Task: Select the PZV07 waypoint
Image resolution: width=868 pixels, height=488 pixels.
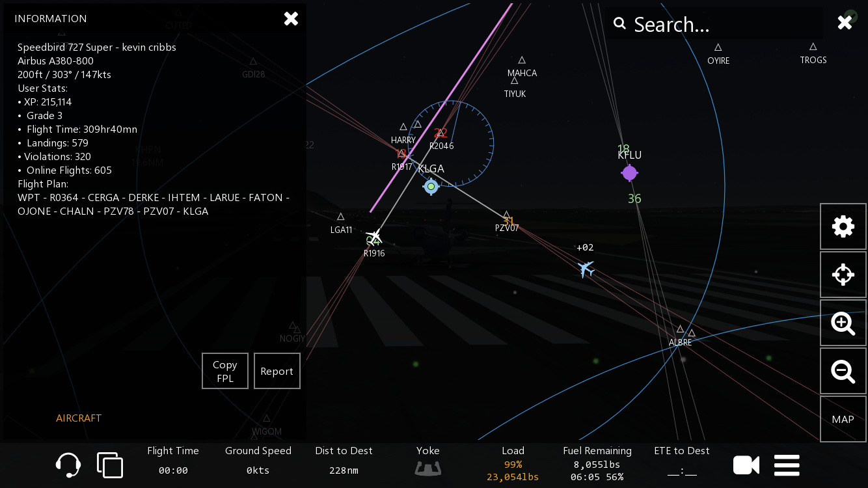Action: (x=506, y=215)
